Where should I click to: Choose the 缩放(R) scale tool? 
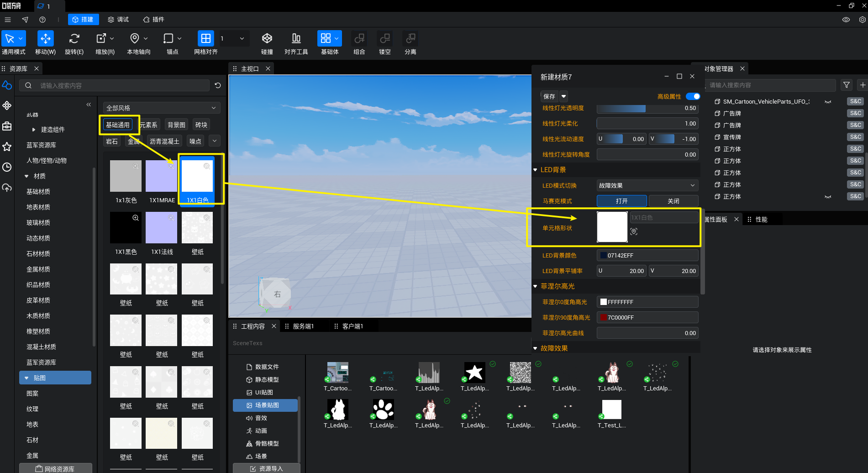[x=101, y=39]
